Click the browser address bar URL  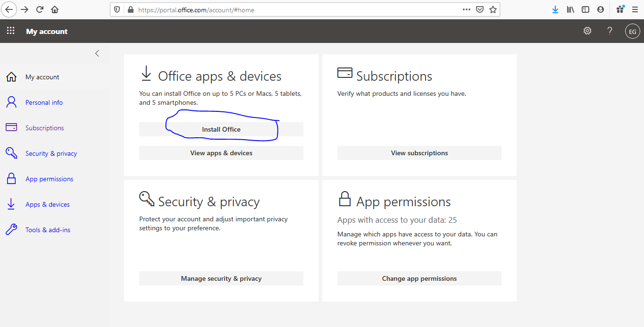(x=196, y=9)
